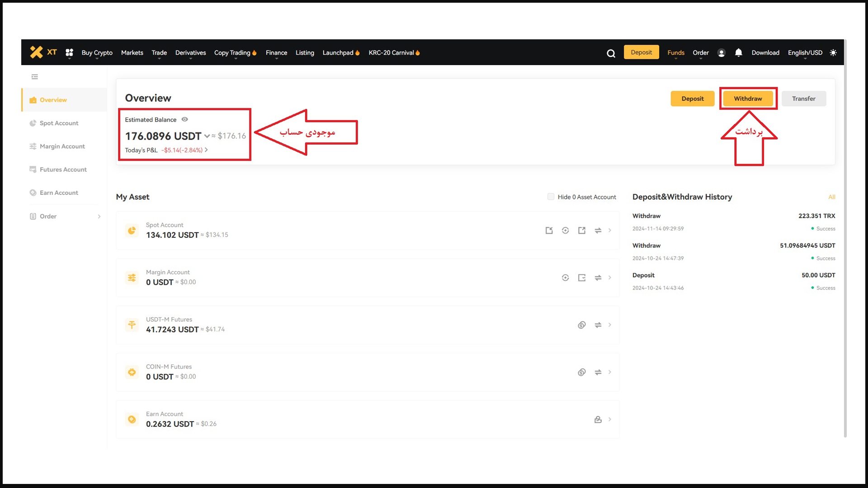Click the COIN-M Futures coins icon
Viewport: 868px width, 488px height.
582,372
